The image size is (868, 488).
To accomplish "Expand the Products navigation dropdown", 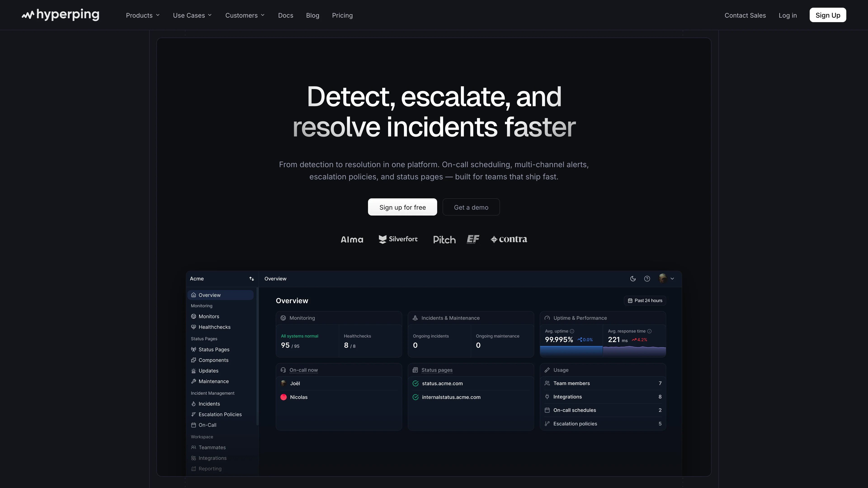I will [143, 15].
